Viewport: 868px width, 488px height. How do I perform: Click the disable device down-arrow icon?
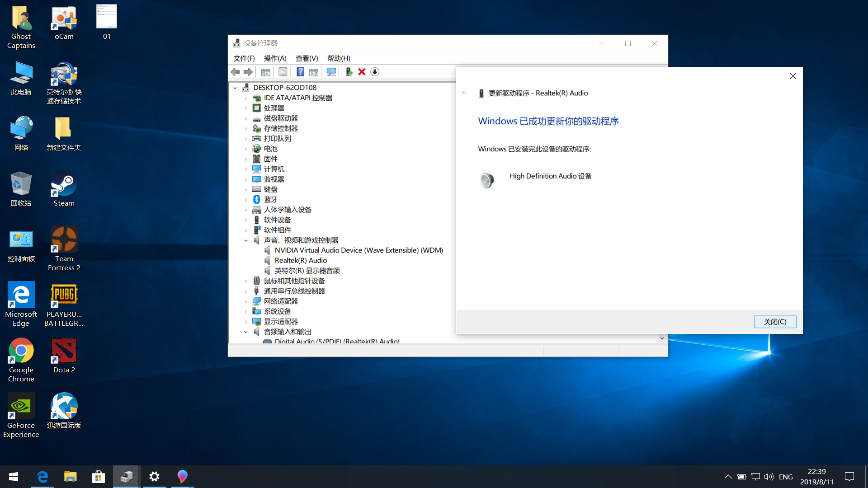tap(375, 72)
